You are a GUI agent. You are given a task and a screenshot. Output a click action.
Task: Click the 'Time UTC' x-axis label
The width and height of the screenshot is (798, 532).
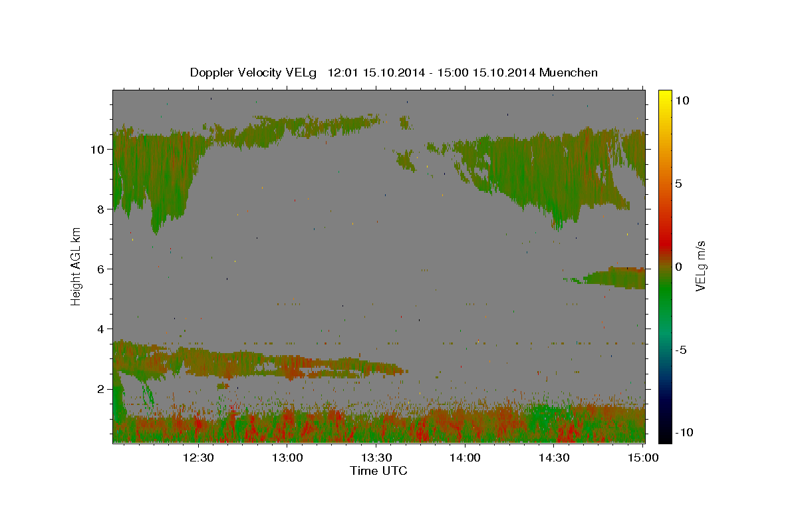[378, 471]
